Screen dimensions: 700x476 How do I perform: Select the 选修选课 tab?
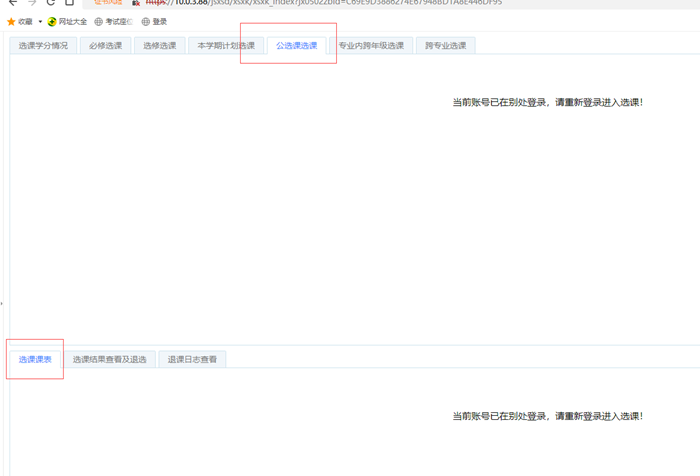(159, 46)
